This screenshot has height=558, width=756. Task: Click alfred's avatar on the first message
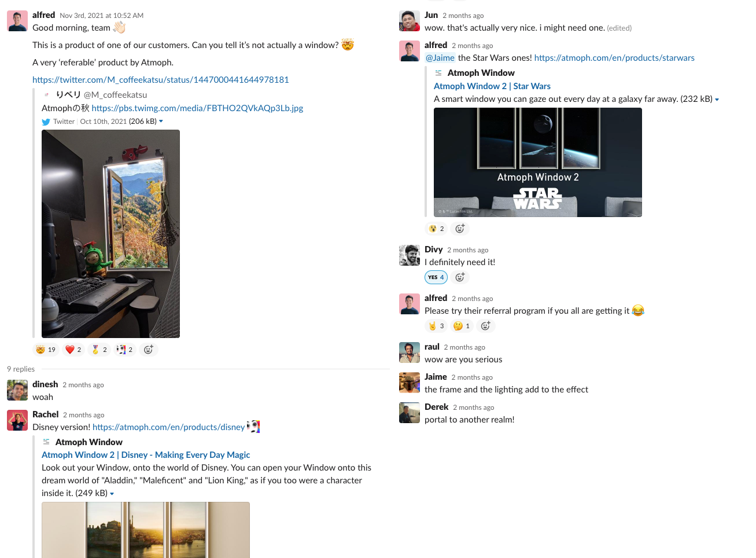17,21
